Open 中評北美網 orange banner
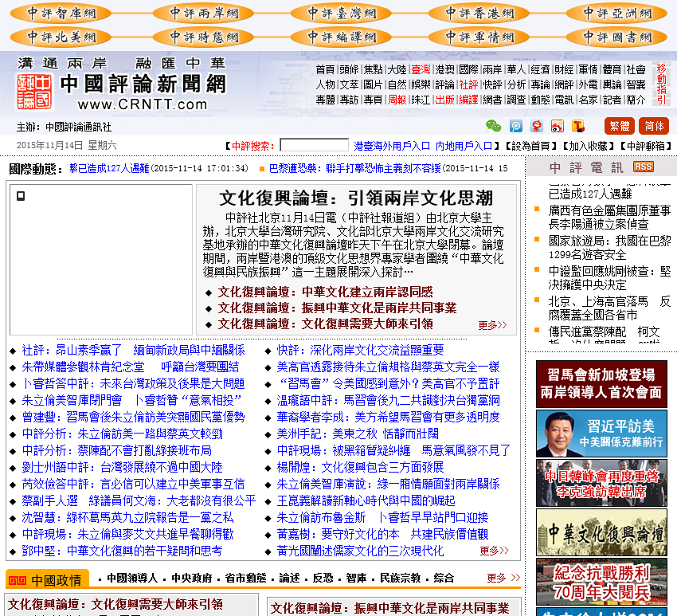677x616 pixels. pyautogui.click(x=61, y=37)
